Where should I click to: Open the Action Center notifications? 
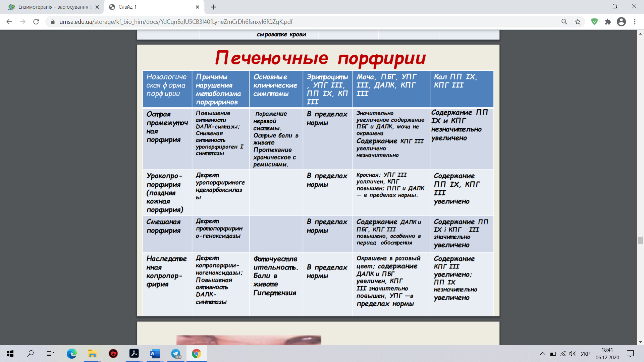[630, 354]
